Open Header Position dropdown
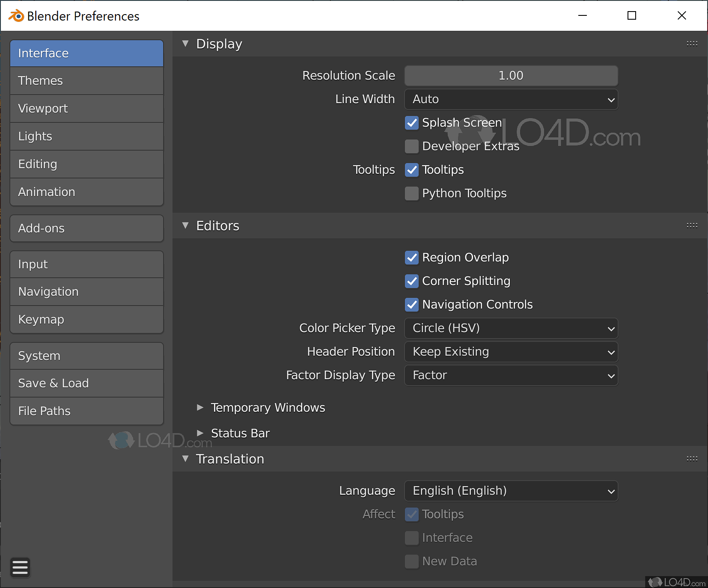The width and height of the screenshot is (708, 588). tap(511, 352)
